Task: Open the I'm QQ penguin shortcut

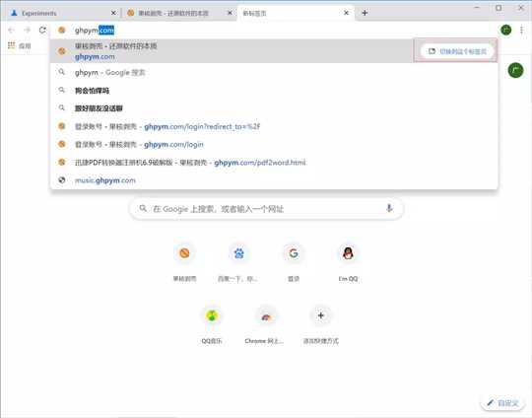Action: [x=348, y=253]
